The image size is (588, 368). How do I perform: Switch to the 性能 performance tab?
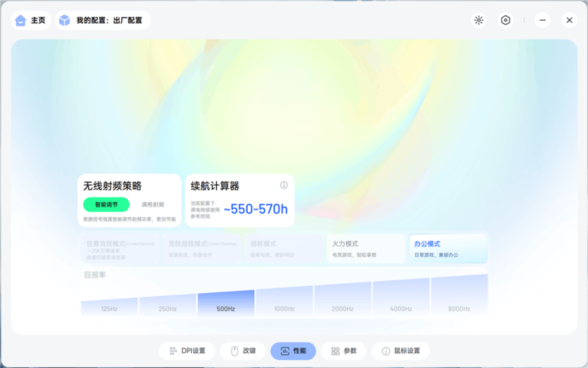(x=293, y=351)
